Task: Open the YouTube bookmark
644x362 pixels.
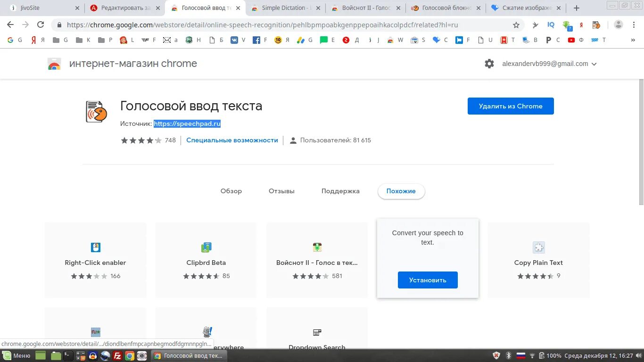Action: point(575,40)
